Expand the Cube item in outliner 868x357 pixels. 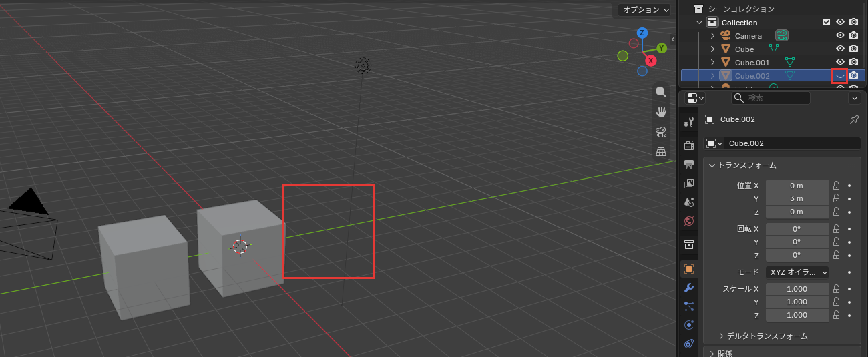tap(712, 49)
